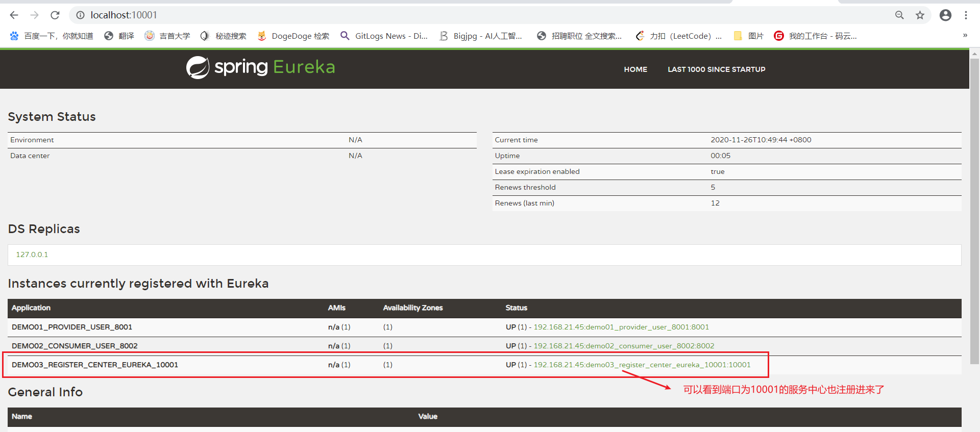Click the Environment label
This screenshot has width=980, height=432.
pyautogui.click(x=32, y=140)
